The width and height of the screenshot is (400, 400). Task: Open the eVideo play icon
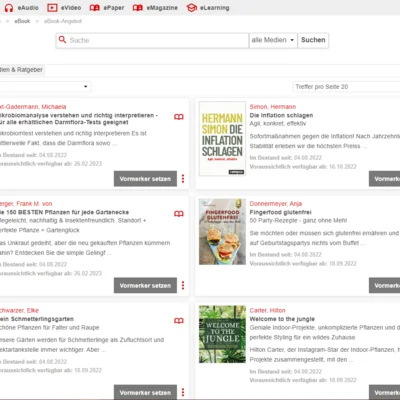[x=52, y=8]
